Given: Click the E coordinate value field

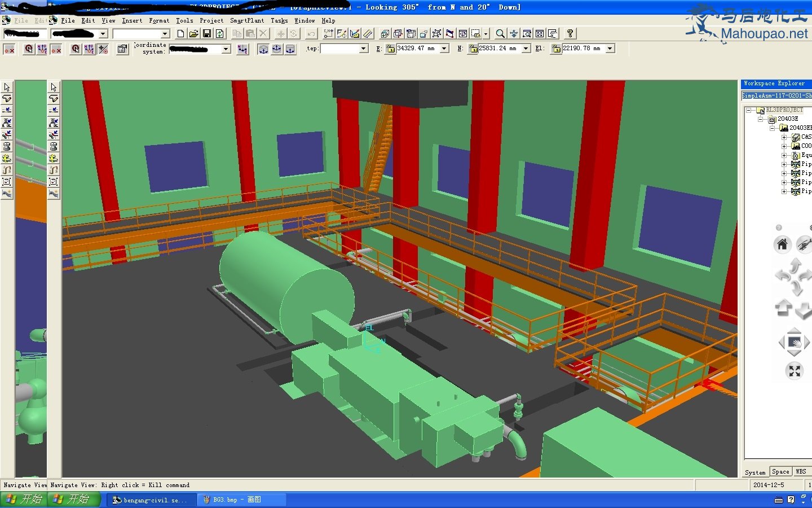Looking at the screenshot, I should (x=418, y=49).
